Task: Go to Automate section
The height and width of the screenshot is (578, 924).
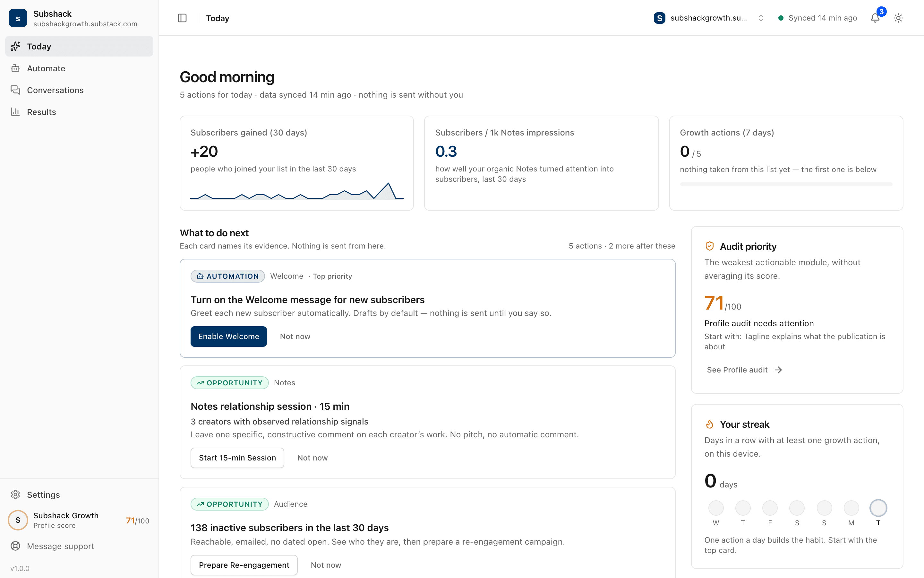Action: click(79, 68)
